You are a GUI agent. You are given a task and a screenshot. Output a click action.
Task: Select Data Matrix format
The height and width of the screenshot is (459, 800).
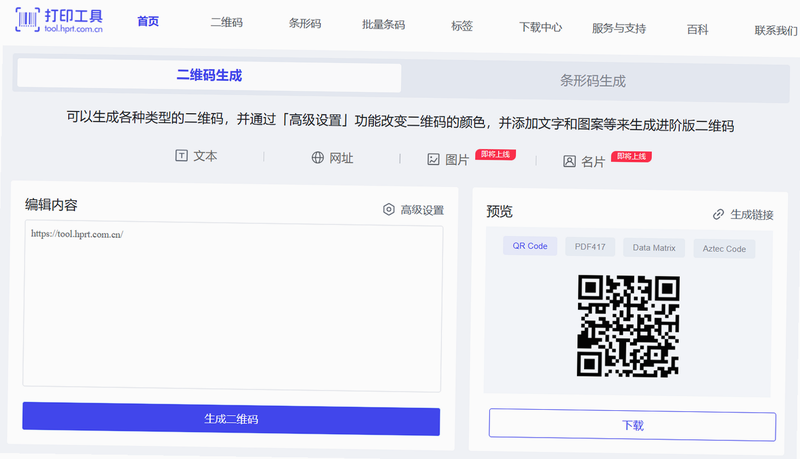(654, 248)
